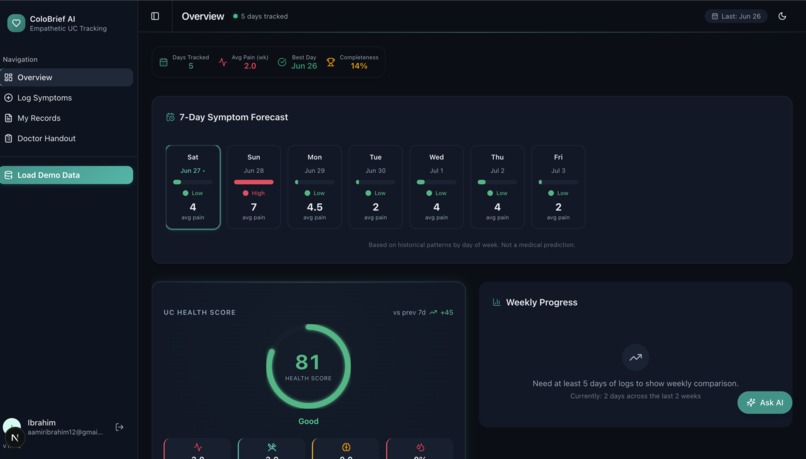
Task: Click the Doctor Handout clipboard icon
Action: pos(8,138)
